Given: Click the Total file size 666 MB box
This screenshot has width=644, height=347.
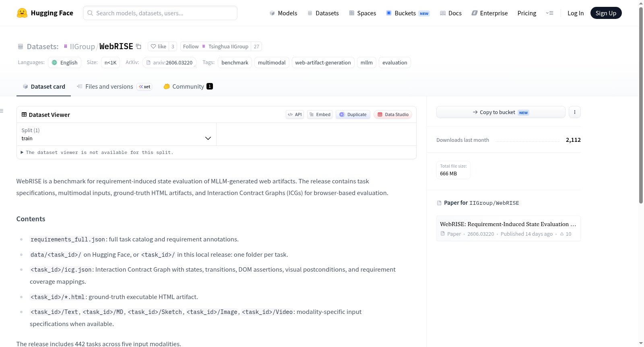Looking at the screenshot, I should click(x=453, y=170).
